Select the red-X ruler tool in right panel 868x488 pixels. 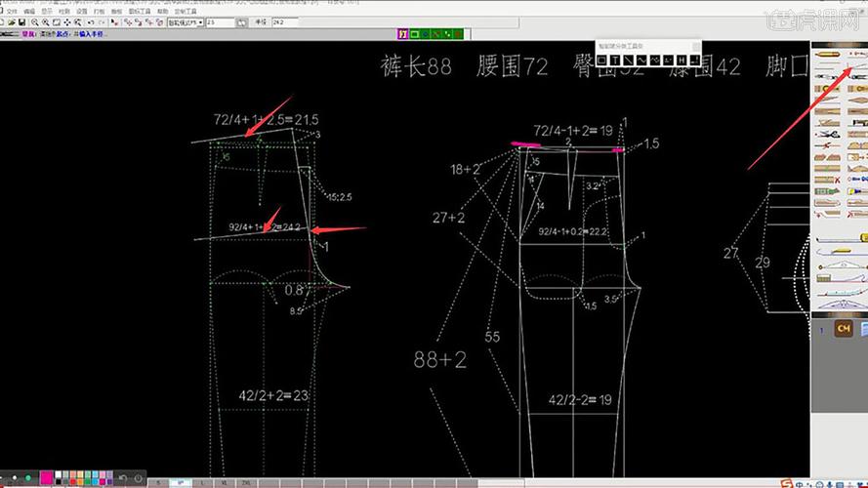(828, 180)
